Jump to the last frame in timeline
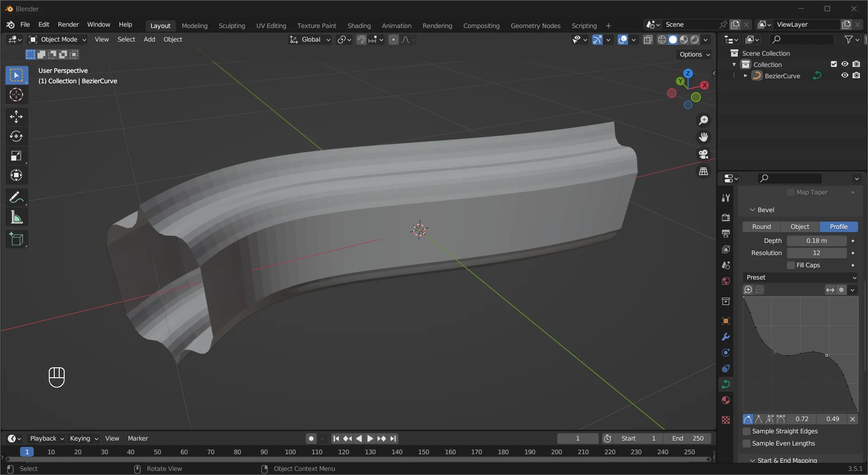This screenshot has height=475, width=868. pyautogui.click(x=393, y=438)
